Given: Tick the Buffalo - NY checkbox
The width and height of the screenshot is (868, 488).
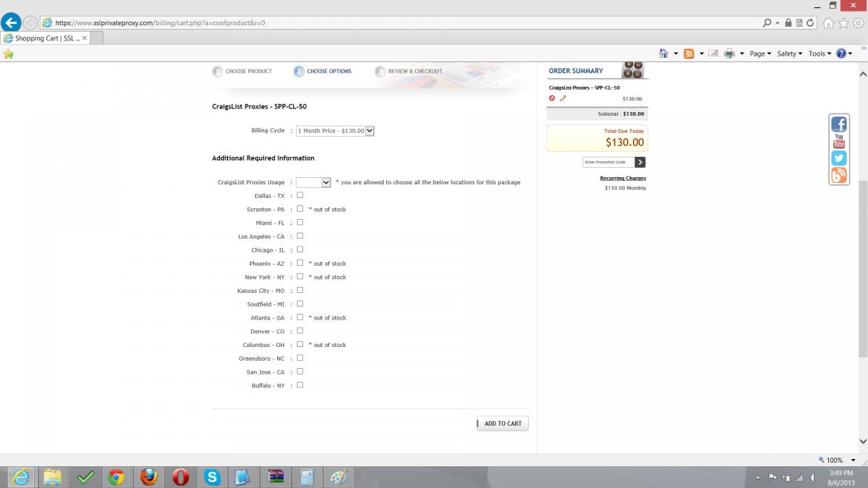Looking at the screenshot, I should (x=300, y=385).
